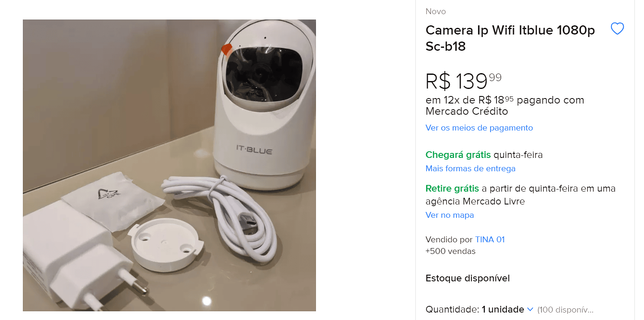Open the quantity chevron arrow
This screenshot has height=320, width=644.
(530, 310)
